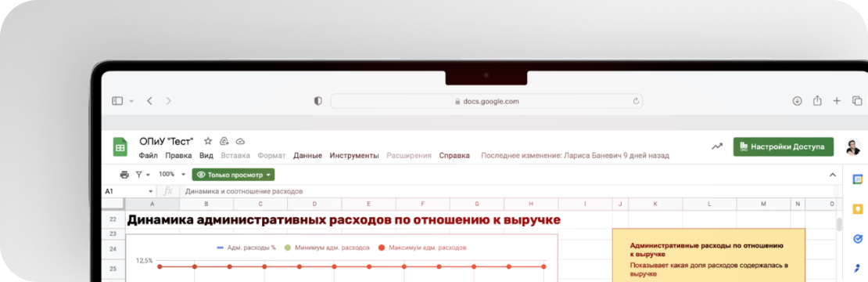Show Safari downloads
Viewport: 868px width, 282px height.
tap(797, 101)
